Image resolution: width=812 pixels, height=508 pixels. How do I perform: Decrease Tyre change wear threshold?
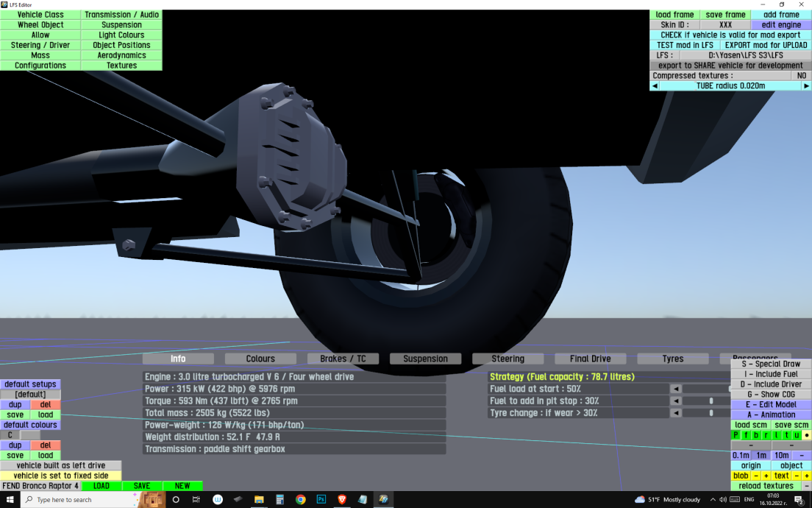coord(676,413)
